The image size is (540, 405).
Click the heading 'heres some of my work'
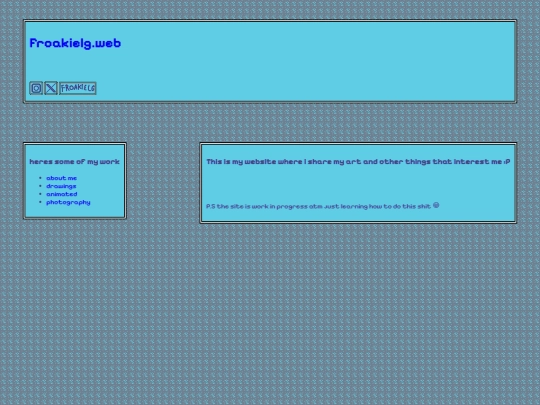[74, 162]
